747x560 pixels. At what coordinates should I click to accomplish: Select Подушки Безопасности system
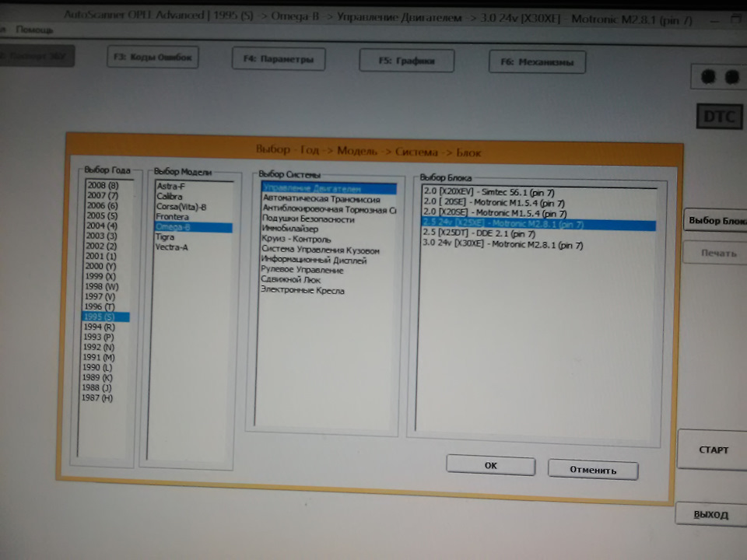308,219
